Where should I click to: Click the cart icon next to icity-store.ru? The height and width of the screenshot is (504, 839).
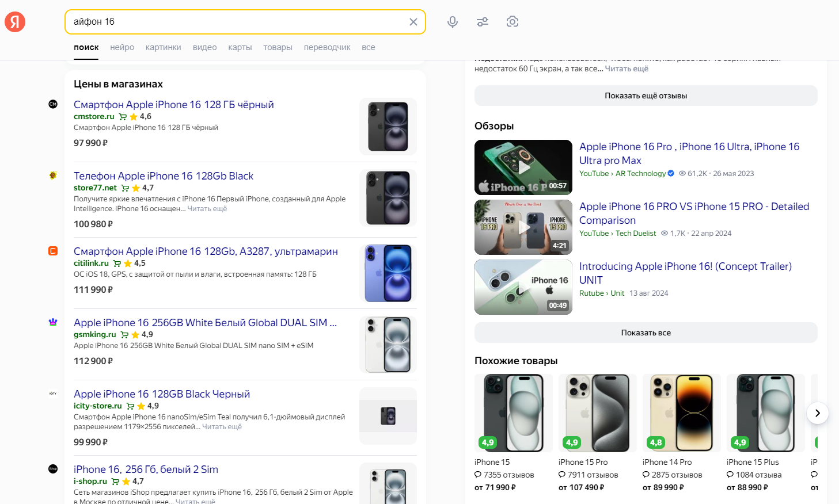click(130, 406)
